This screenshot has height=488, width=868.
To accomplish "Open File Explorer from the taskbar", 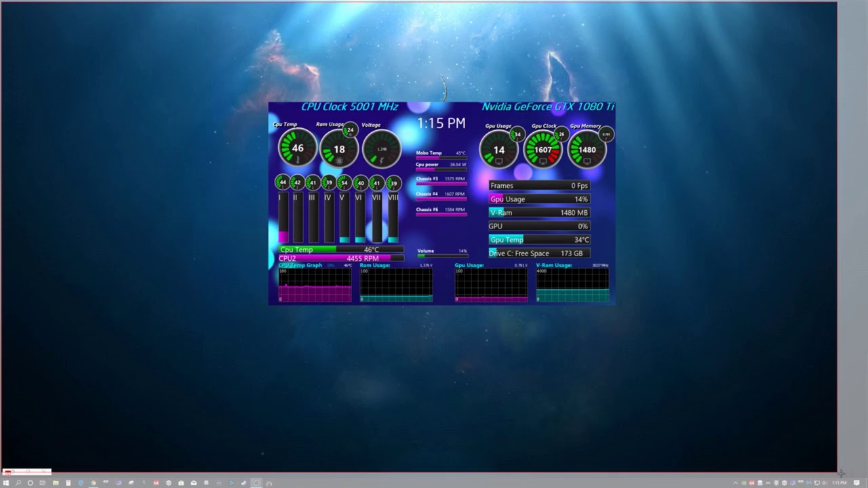I will (x=56, y=483).
